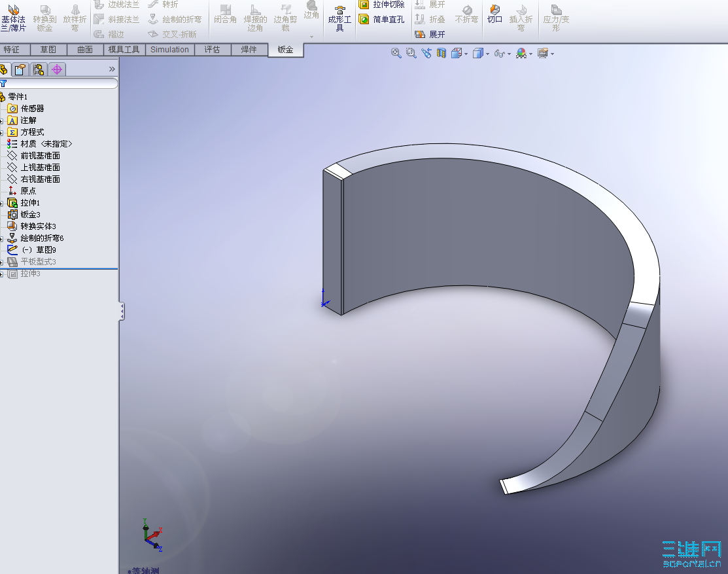728x574 pixels.
Task: Click the View Orientation cube icon
Action: 457,54
